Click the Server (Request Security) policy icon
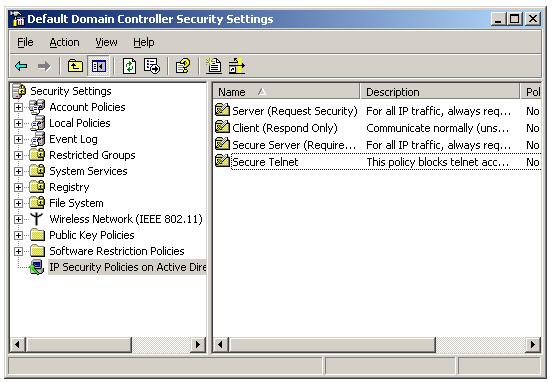 tap(222, 110)
